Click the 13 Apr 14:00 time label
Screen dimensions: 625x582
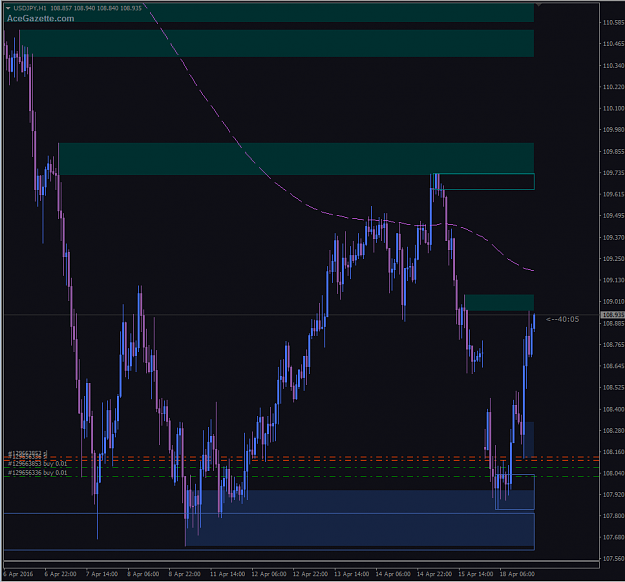352,574
